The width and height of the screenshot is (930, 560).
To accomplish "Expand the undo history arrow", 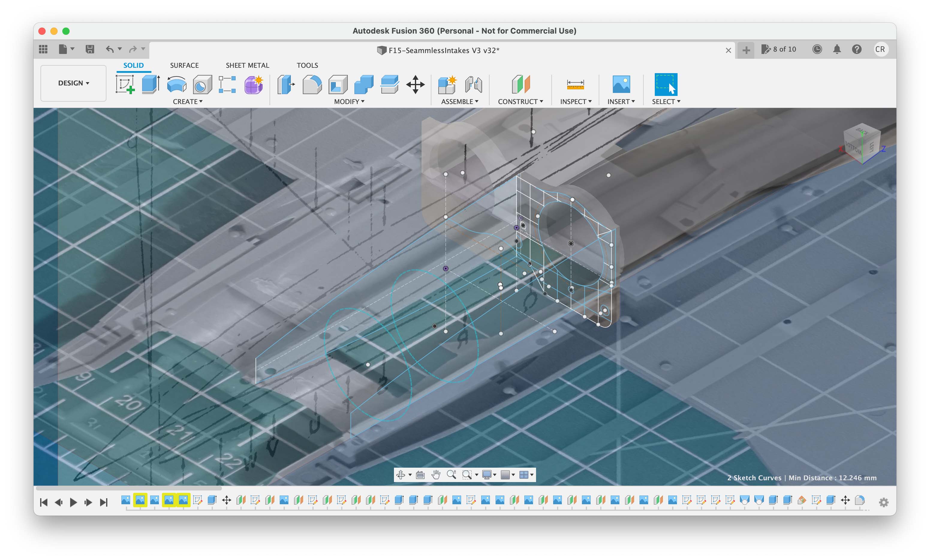I will 120,49.
